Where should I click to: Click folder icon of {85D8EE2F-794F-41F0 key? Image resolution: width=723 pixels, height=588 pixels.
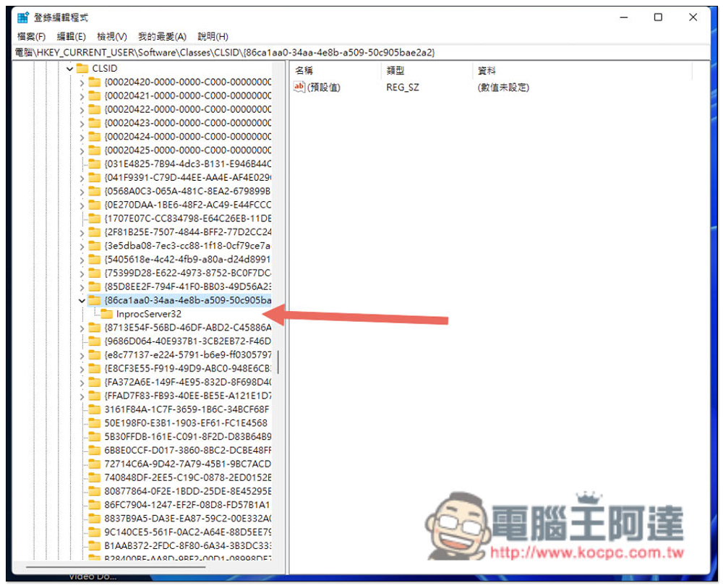click(95, 286)
